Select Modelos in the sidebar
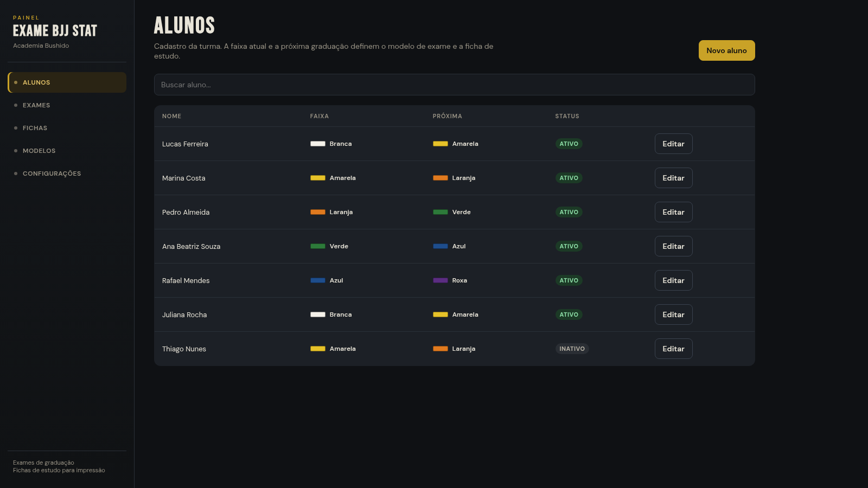Viewport: 868px width, 488px height. (x=67, y=151)
